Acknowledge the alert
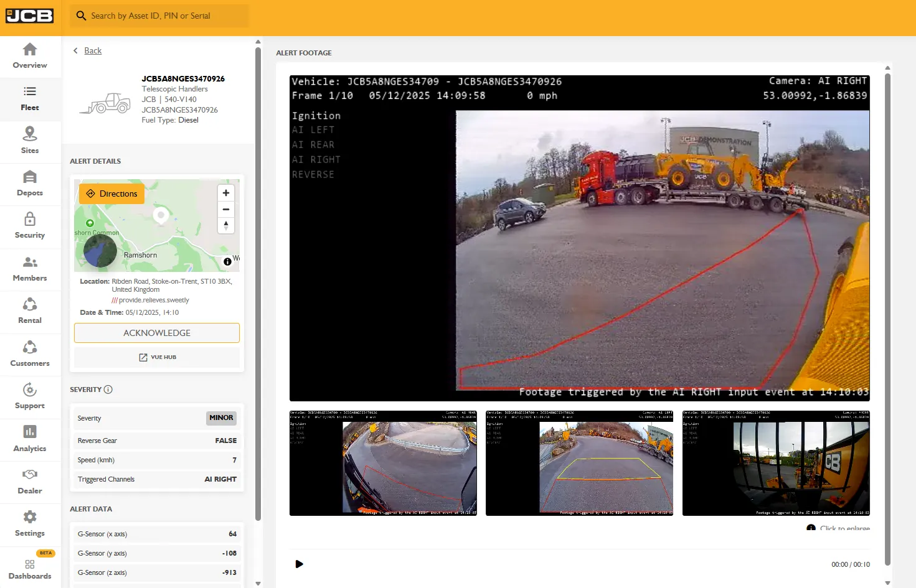The image size is (916, 588). [x=157, y=333]
